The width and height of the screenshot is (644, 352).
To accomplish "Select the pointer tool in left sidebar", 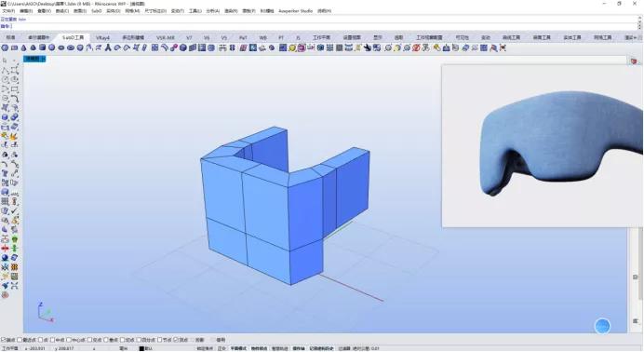I will point(5,61).
